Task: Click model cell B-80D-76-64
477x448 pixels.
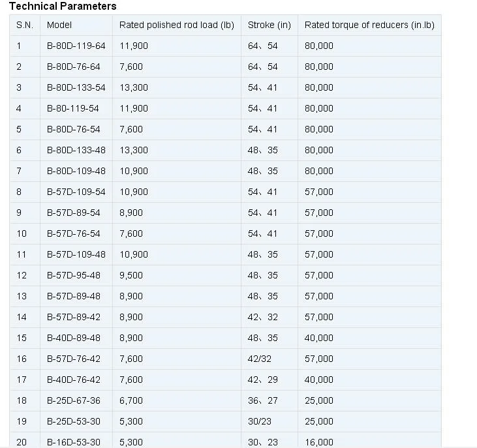Action: [73, 67]
